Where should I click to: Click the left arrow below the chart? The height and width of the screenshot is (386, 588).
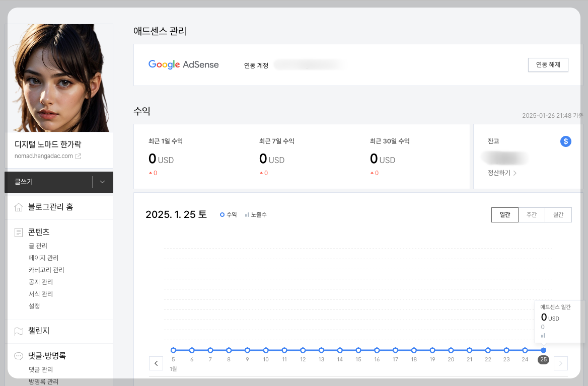click(156, 363)
